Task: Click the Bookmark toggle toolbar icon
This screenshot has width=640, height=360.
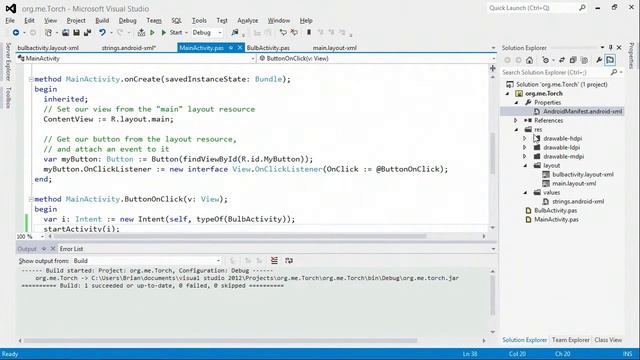Action: [x=309, y=33]
